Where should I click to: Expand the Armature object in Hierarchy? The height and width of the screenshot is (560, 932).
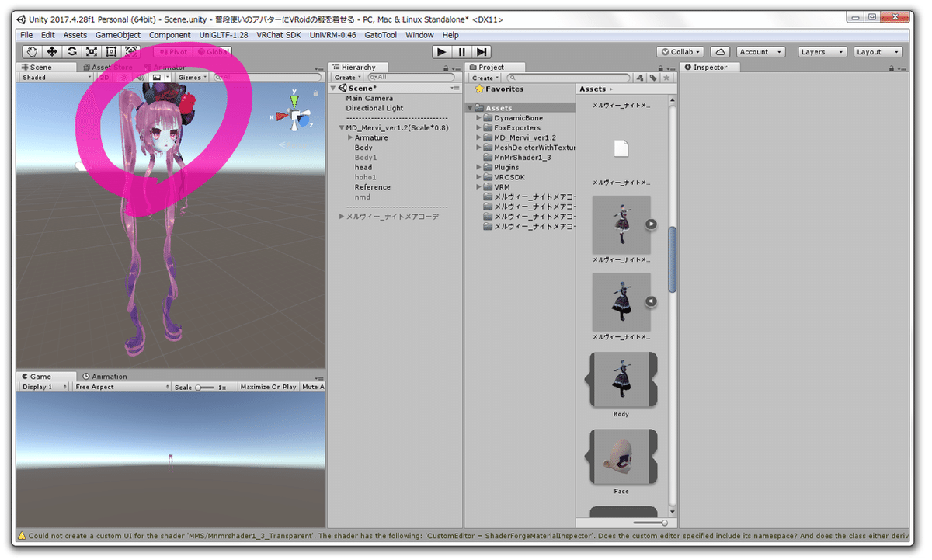coord(351,138)
